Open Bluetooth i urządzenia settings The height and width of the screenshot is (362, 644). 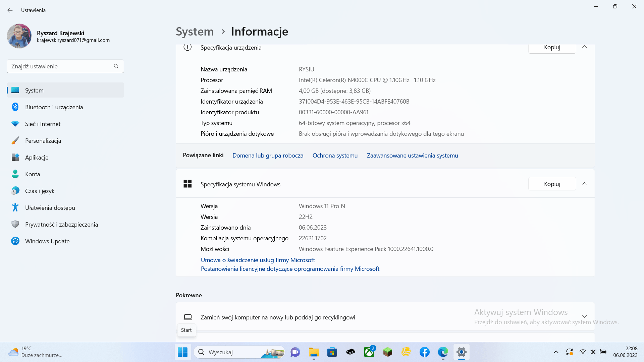pos(65,107)
